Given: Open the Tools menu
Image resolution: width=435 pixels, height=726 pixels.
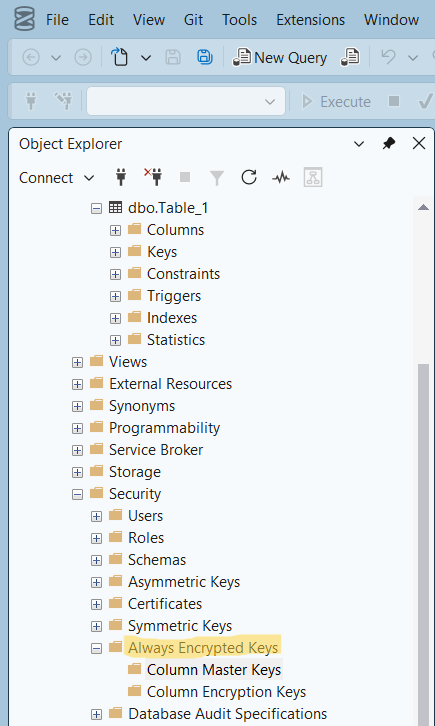Looking at the screenshot, I should pos(240,20).
